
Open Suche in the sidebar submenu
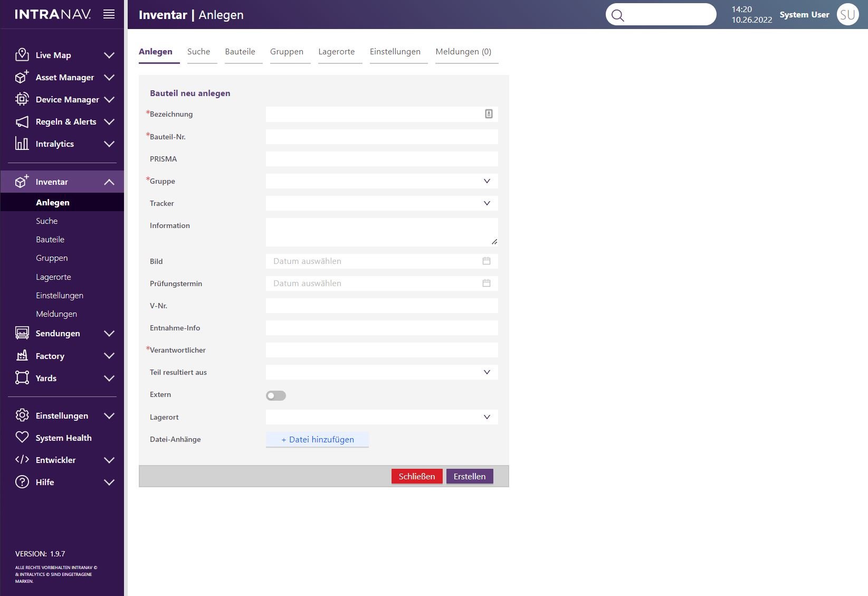(x=47, y=221)
